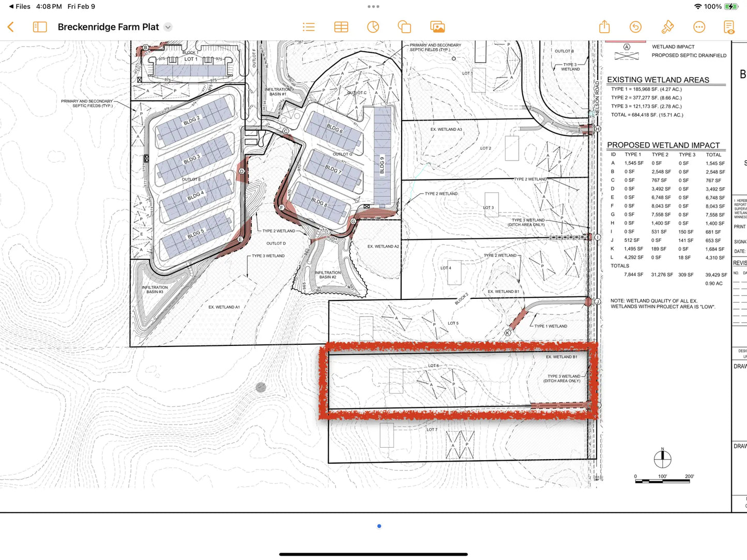Tap TYPE 1 = 185,968 SF line
747x560 pixels.
click(646, 89)
